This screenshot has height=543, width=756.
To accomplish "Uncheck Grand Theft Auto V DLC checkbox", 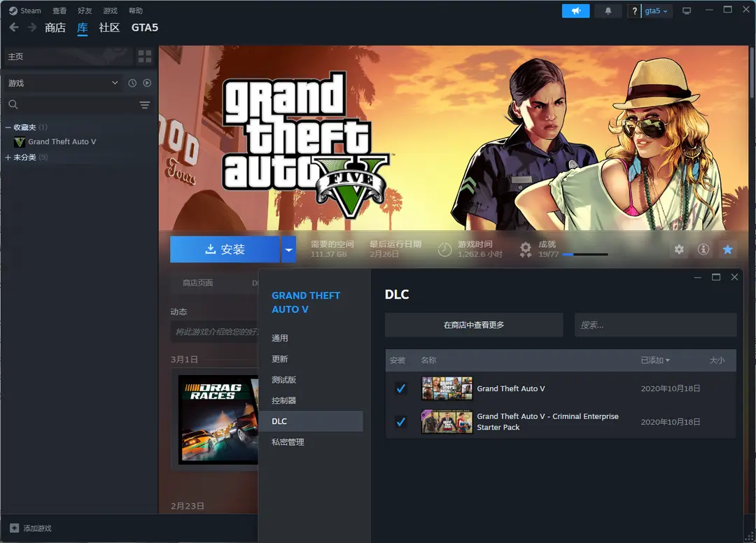I will [400, 388].
